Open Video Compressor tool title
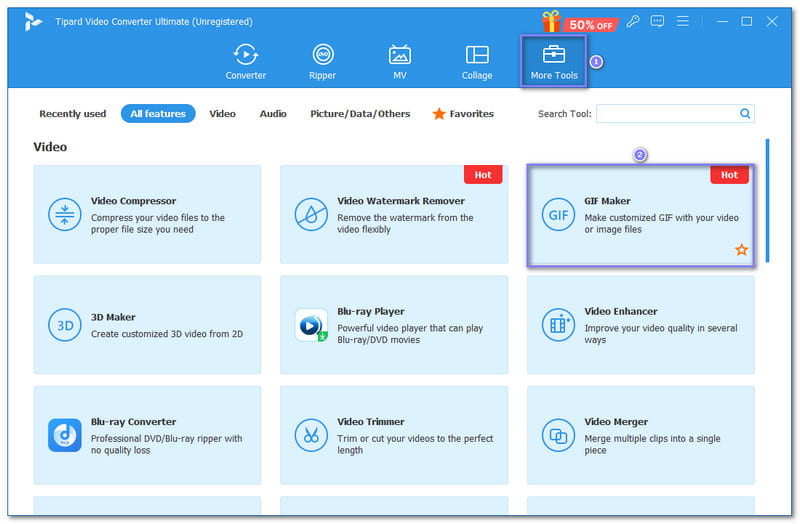800x524 pixels. click(133, 201)
